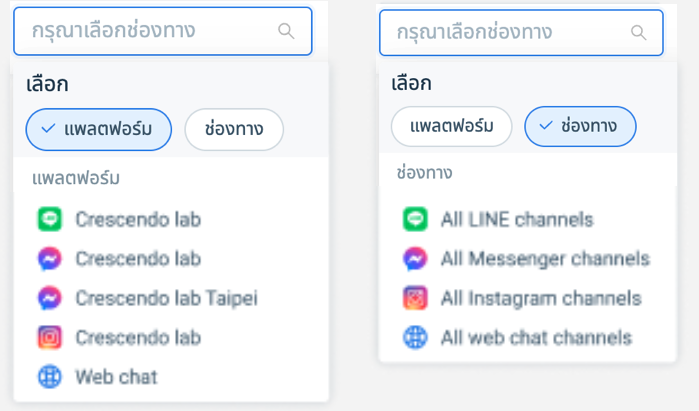This screenshot has height=411, width=699.
Task: Click the globe icon for All web chat channels
Action: pyautogui.click(x=415, y=337)
